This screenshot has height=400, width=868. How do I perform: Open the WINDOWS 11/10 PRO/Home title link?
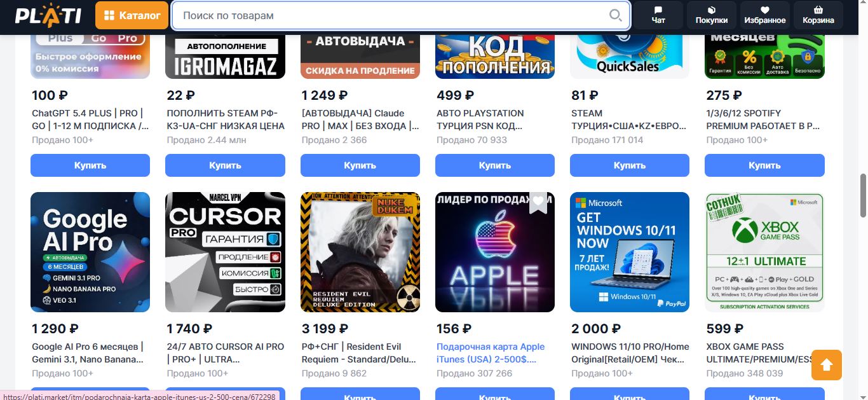630,353
